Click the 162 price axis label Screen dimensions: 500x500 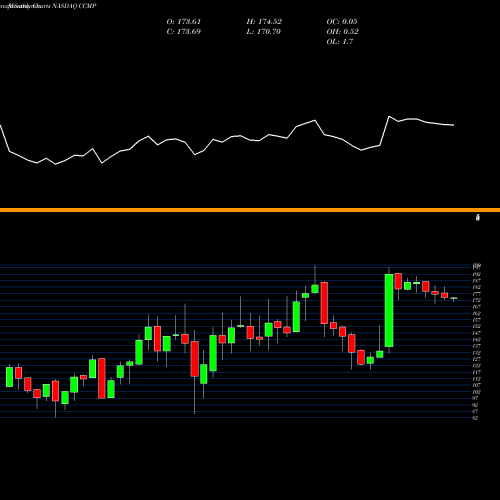tap(477, 313)
